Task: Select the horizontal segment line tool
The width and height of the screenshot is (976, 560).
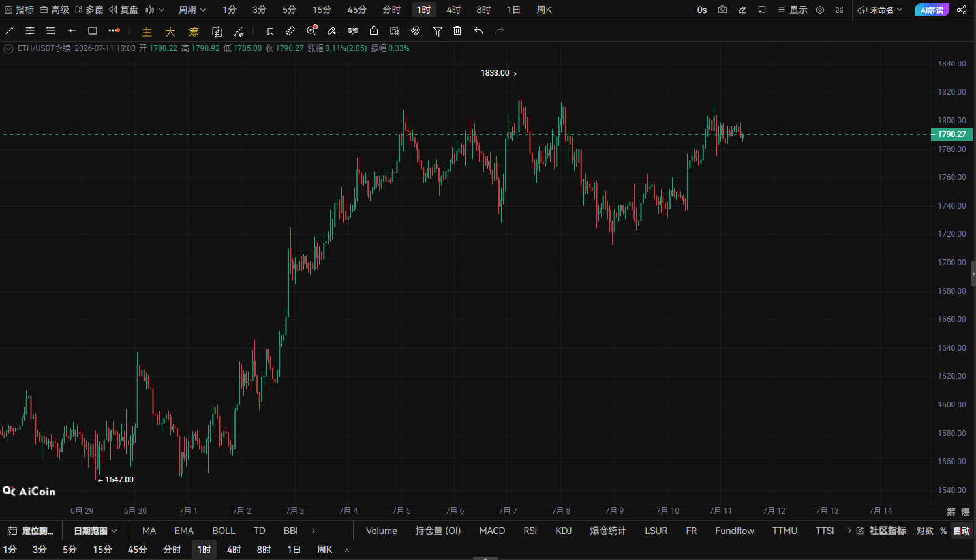Action: 72,31
